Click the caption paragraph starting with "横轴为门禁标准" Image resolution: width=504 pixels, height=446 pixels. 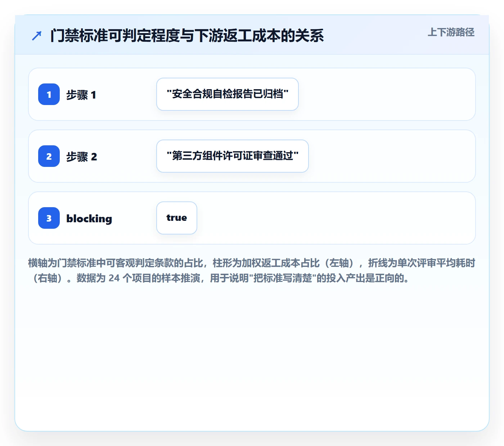[252, 270]
